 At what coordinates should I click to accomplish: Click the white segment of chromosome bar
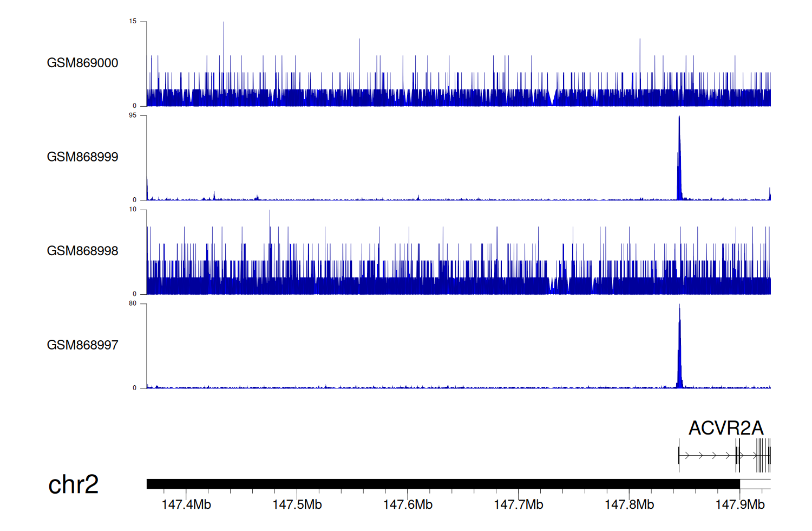pyautogui.click(x=755, y=484)
